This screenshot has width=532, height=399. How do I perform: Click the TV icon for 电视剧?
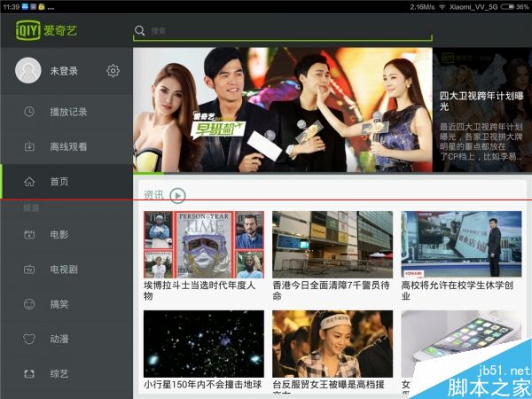tap(29, 270)
